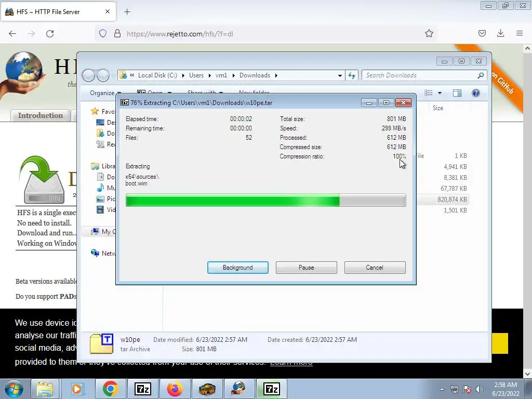Open Windows Media Player from taskbar
Screen dimensions: 532x399
tap(77, 389)
